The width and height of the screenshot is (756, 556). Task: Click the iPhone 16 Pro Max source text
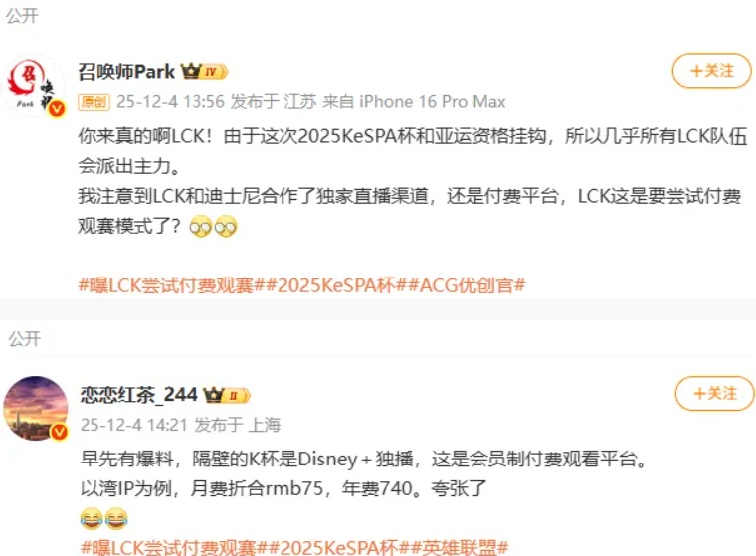pyautogui.click(x=433, y=102)
